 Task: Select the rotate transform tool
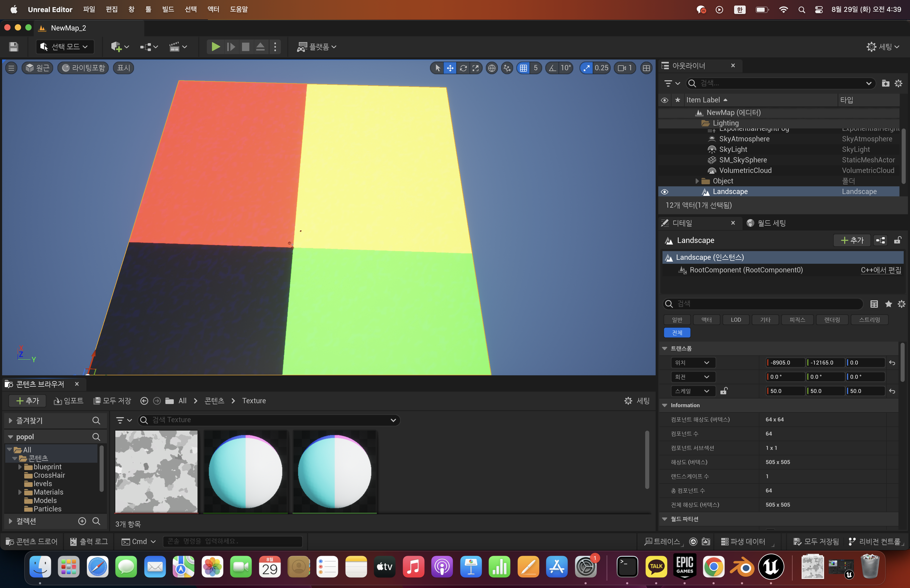[x=463, y=68]
